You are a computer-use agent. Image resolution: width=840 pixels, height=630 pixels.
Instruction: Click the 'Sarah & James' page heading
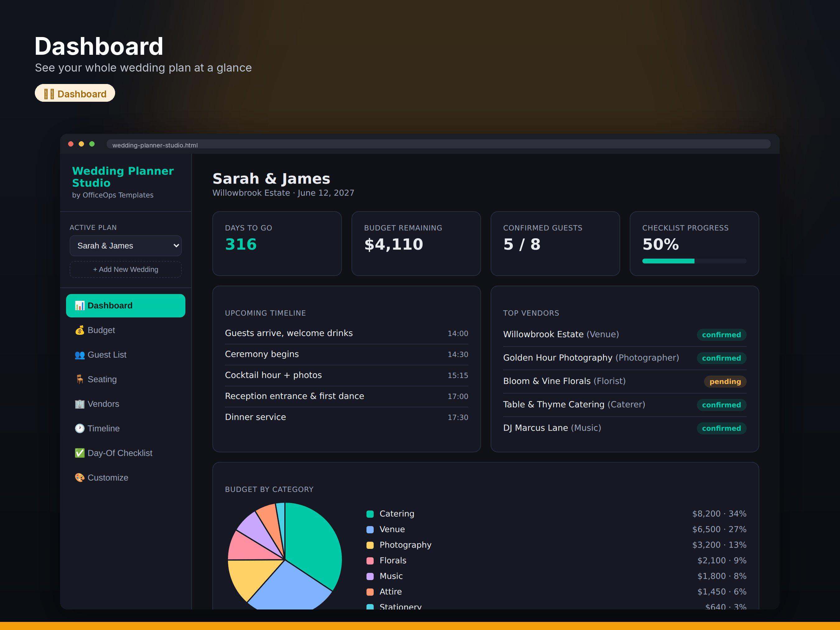pos(271,179)
